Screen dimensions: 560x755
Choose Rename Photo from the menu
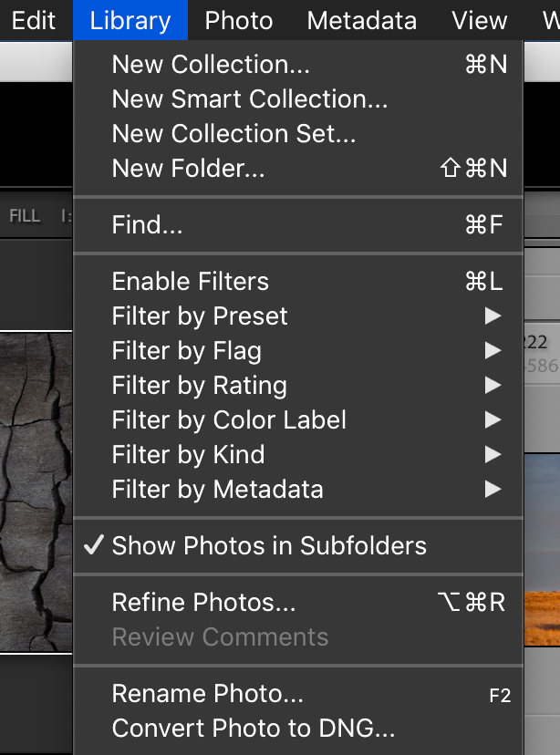(207, 694)
